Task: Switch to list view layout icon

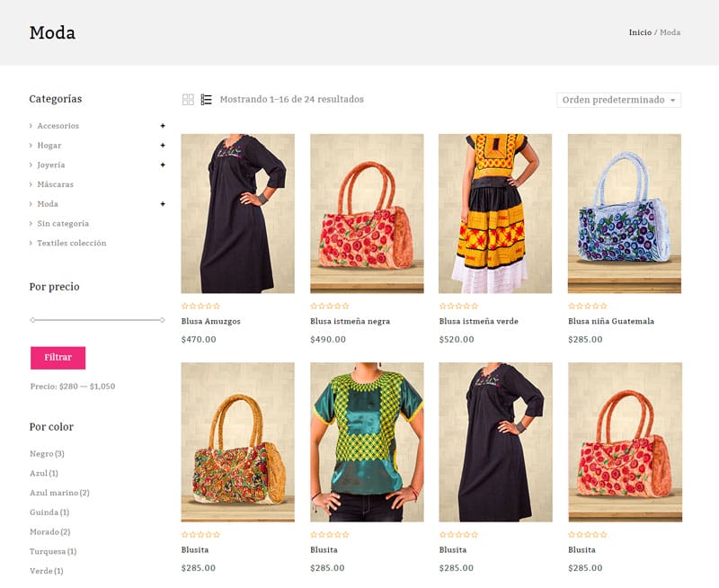Action: click(x=207, y=100)
